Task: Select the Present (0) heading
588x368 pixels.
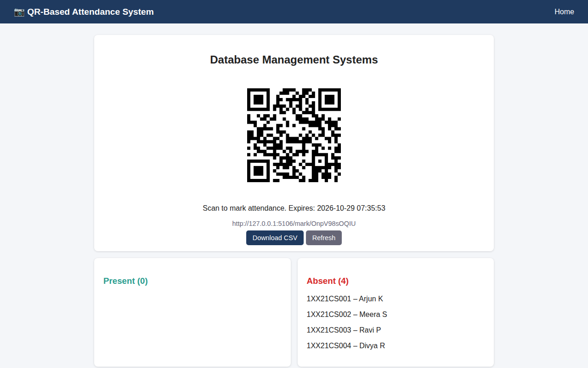Action: point(125,281)
